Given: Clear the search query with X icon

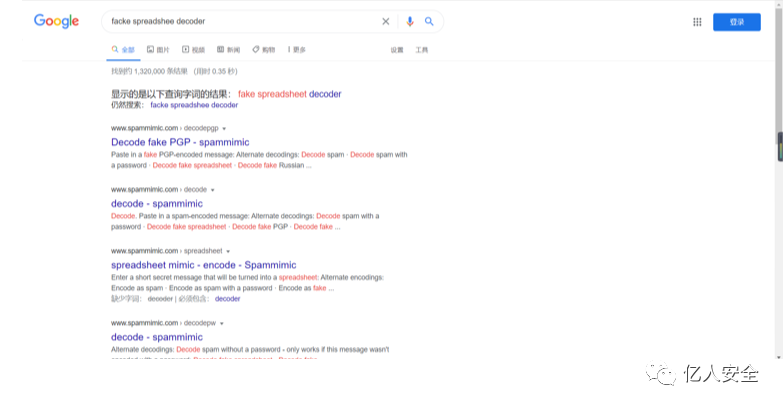Looking at the screenshot, I should [386, 22].
